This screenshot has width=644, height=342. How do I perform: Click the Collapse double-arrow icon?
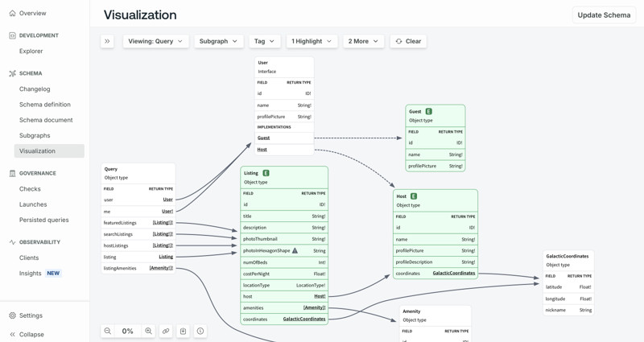click(x=12, y=335)
